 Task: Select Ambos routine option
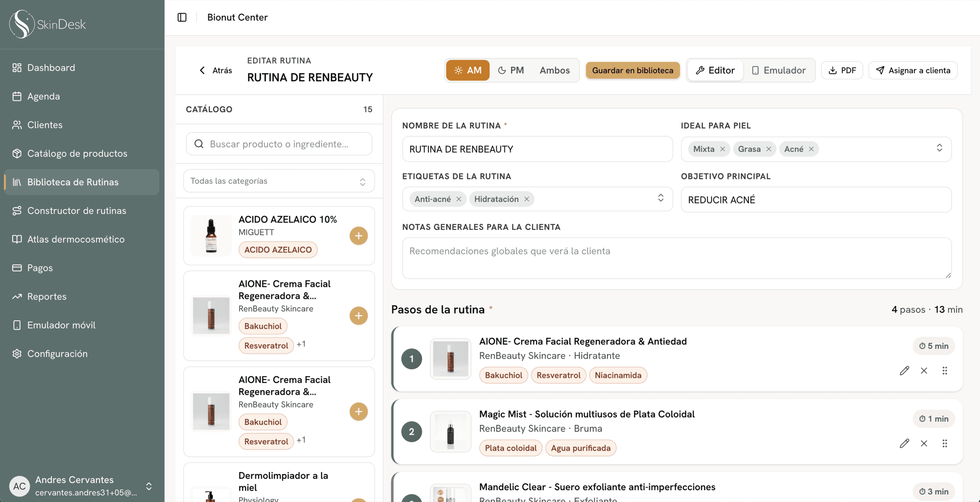pyautogui.click(x=555, y=70)
